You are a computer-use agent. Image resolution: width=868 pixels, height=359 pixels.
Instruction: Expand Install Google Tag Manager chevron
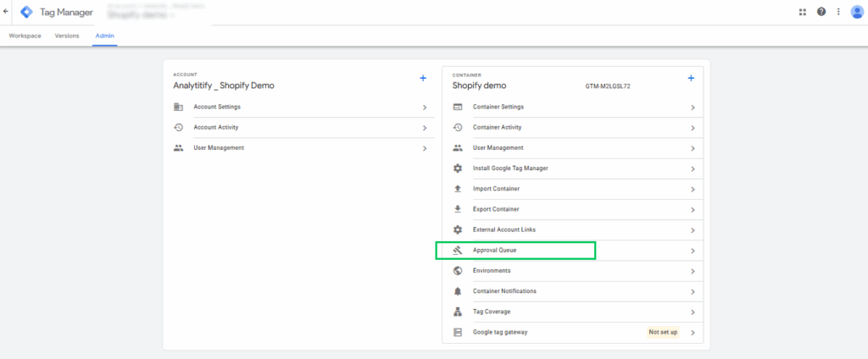[693, 168]
